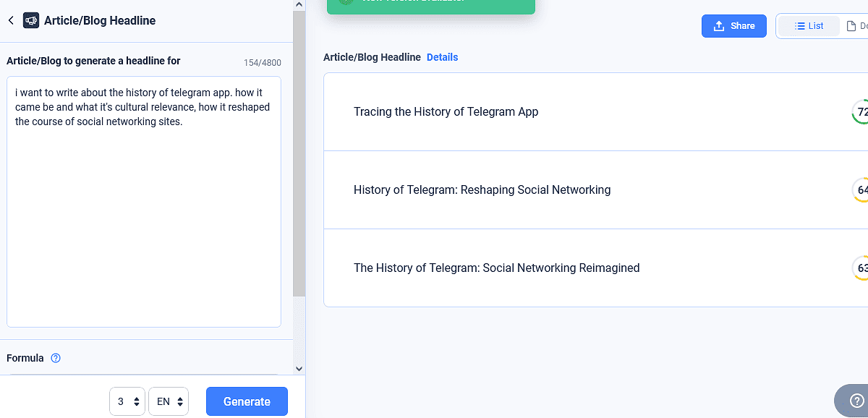
Task: Switch to the List view tab
Action: coord(809,26)
